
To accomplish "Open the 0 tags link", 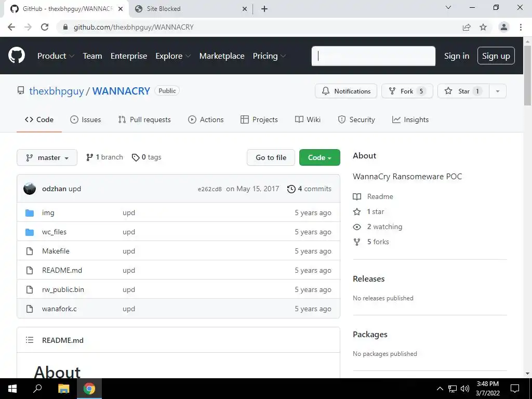I will (147, 157).
